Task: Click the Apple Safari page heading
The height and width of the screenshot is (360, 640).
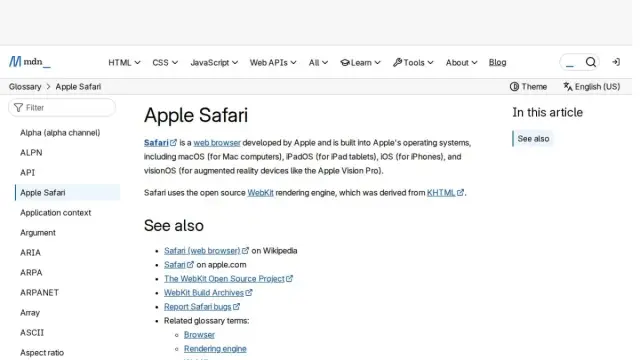Action: 196,115
